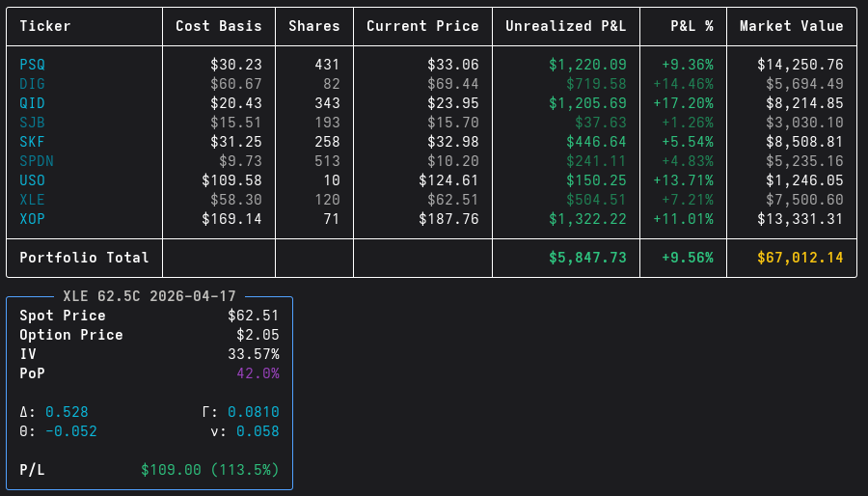Select the QID ticker

pos(32,103)
